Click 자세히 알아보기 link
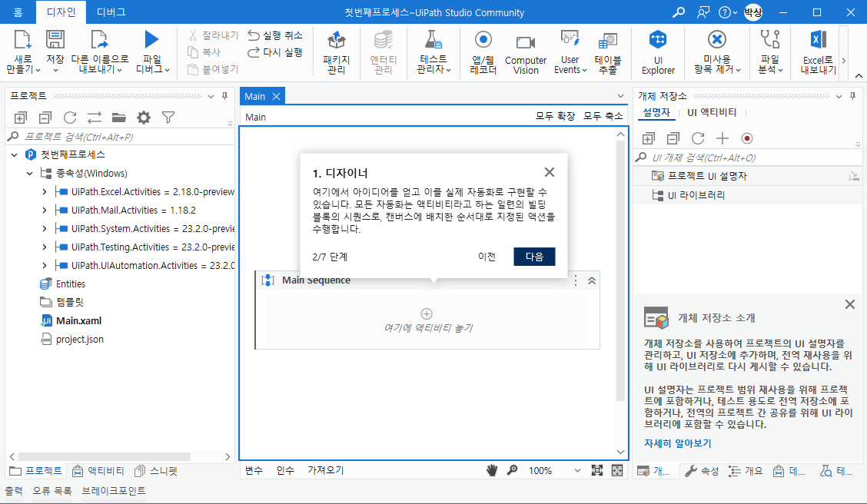Image resolution: width=867 pixels, height=504 pixels. (x=677, y=443)
